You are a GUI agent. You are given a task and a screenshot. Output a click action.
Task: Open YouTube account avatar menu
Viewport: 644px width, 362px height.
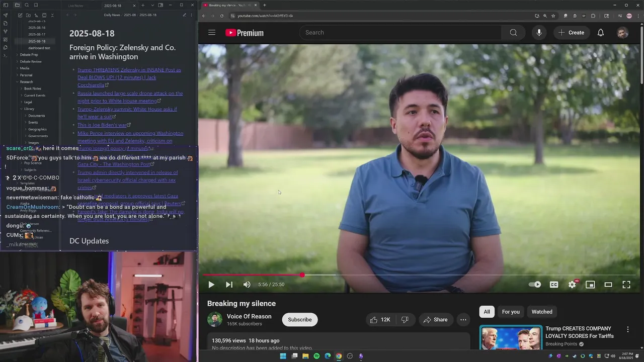pyautogui.click(x=622, y=33)
